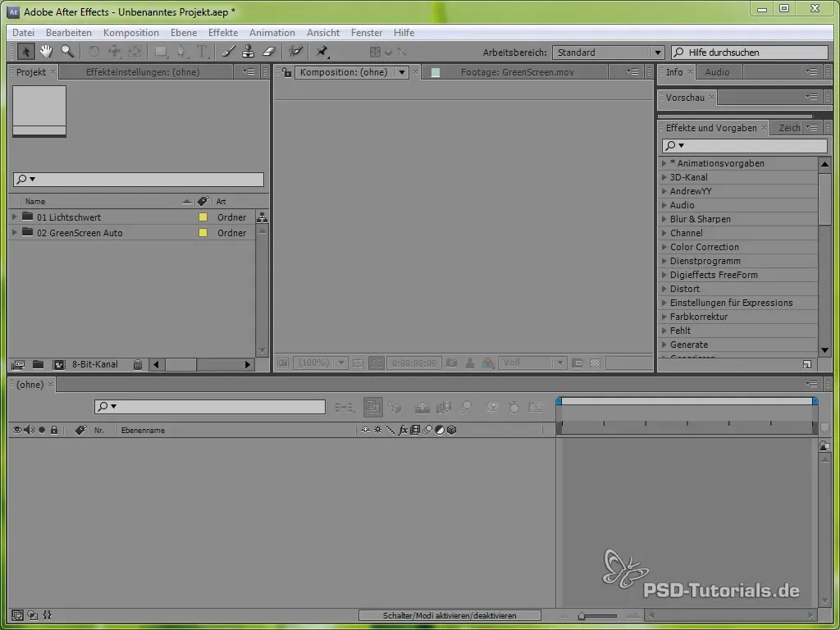Image resolution: width=840 pixels, height=630 pixels.
Task: Select the Brush tool
Action: 228,52
